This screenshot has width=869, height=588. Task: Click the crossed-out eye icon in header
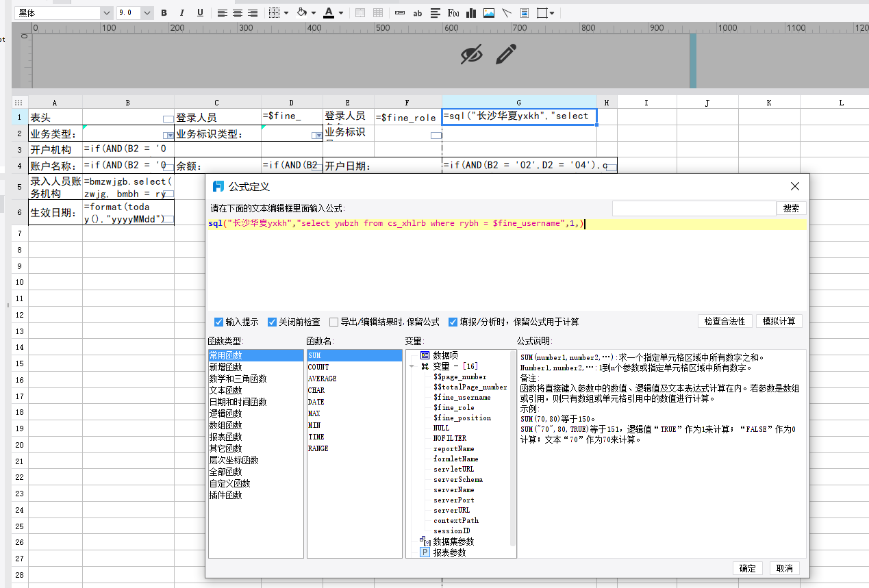pyautogui.click(x=471, y=54)
